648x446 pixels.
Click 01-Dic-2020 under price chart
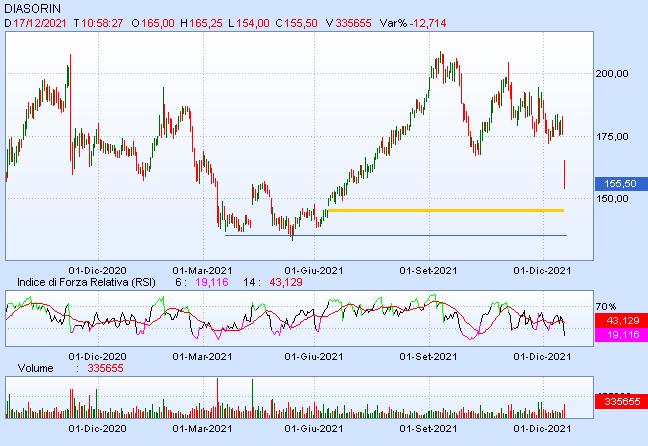98,271
